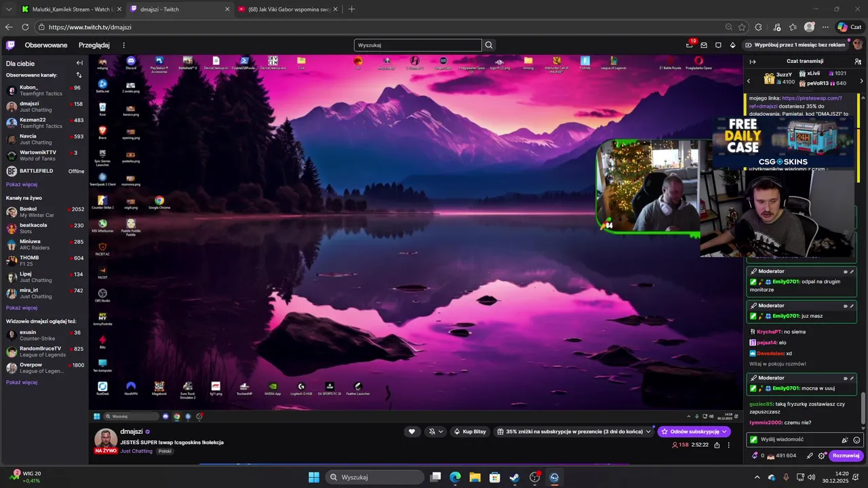Open chat settings gear icon

coord(822,456)
